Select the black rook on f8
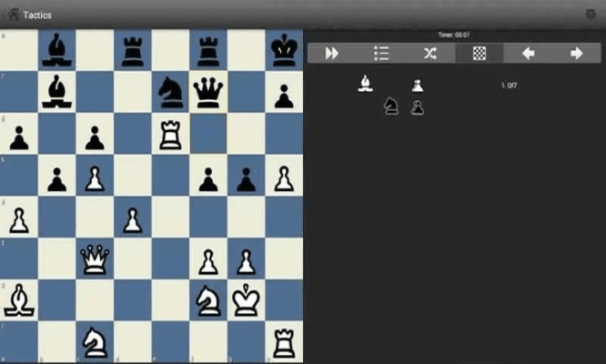The height and width of the screenshot is (364, 606). (208, 51)
